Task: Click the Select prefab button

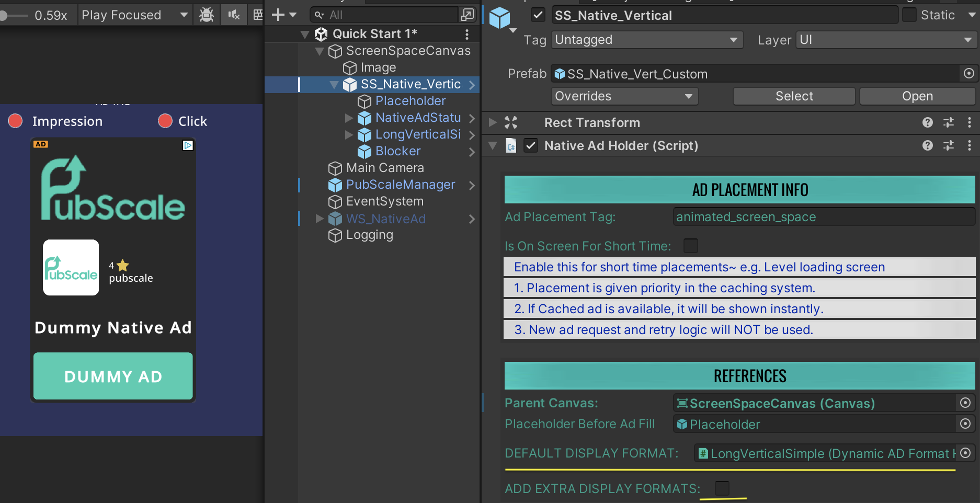Action: [793, 96]
